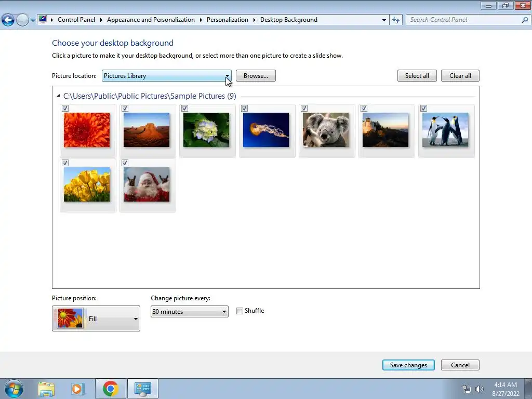Go to Personalization breadcrumb
The image size is (532, 399).
pyautogui.click(x=228, y=20)
